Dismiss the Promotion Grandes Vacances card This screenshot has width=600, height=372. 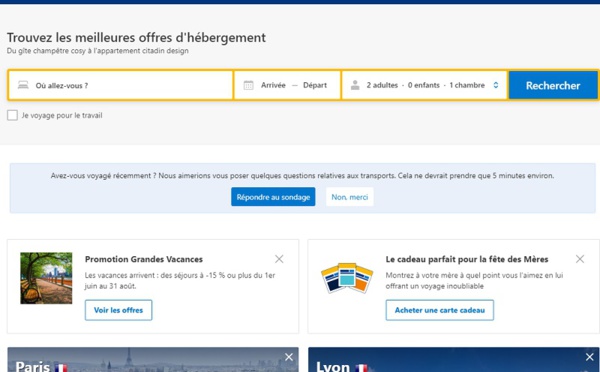click(279, 259)
